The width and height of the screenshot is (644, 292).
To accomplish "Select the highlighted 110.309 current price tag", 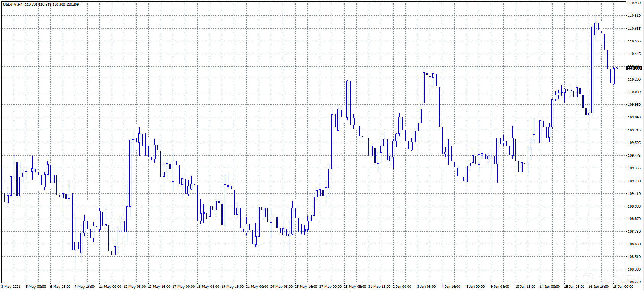I will [634, 68].
